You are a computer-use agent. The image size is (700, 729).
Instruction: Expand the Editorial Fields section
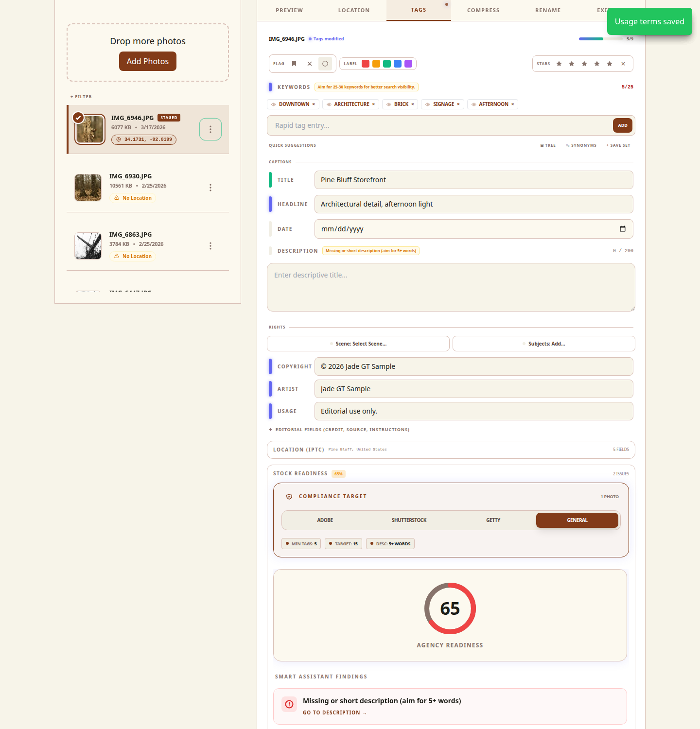point(339,430)
